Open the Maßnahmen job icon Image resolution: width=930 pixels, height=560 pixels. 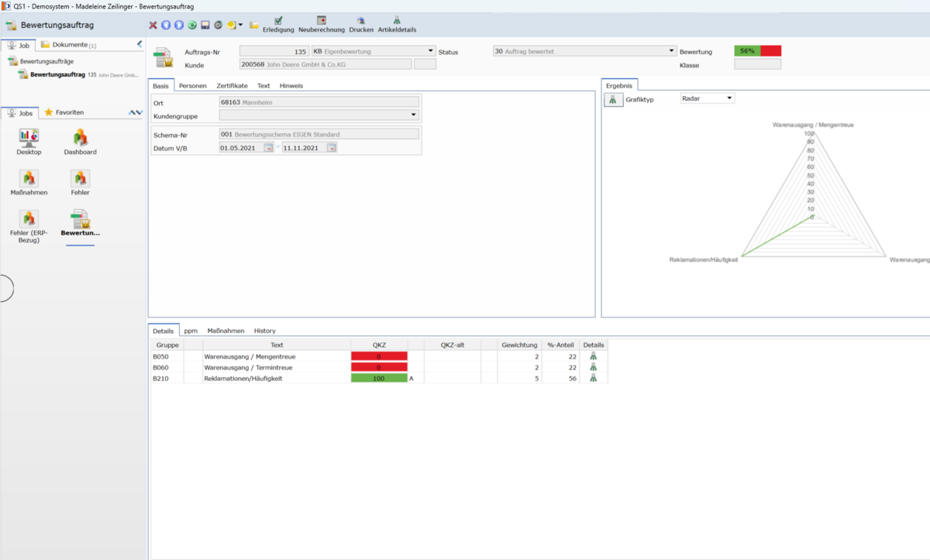pos(29,183)
